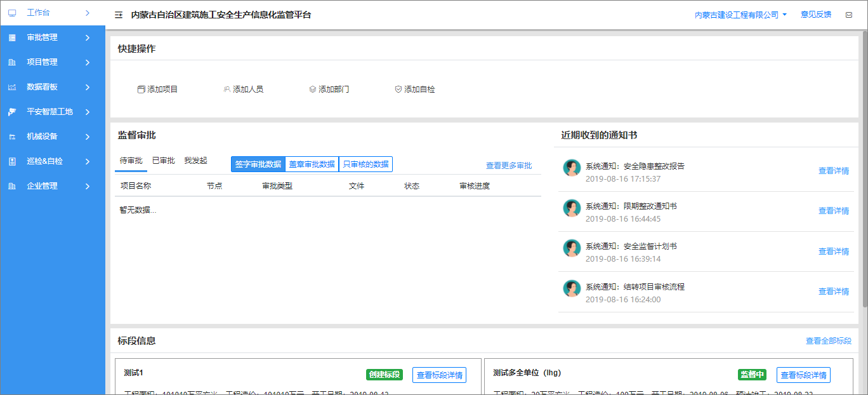Select the 待审批 tab
Screen dimensions: 868x395
point(131,161)
